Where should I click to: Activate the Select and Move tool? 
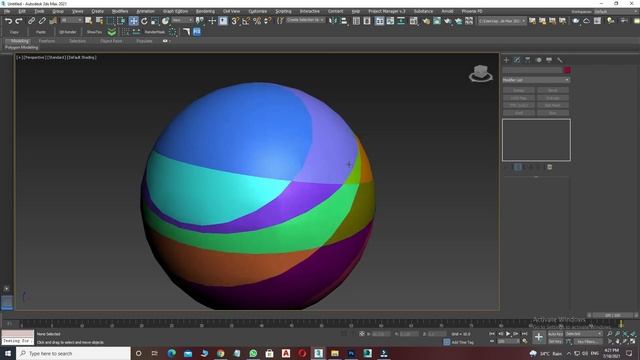[133, 21]
